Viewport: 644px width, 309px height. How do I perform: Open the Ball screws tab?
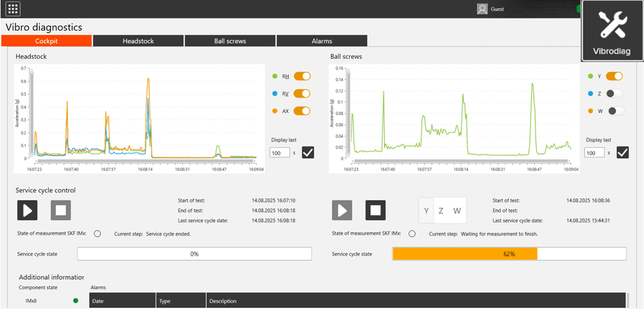pyautogui.click(x=230, y=41)
